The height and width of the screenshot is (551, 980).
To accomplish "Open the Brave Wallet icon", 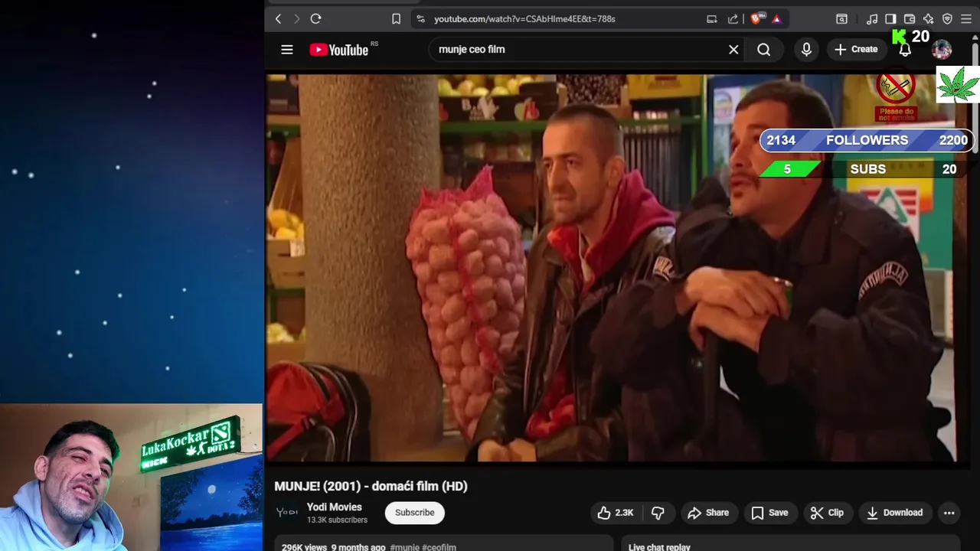I will coord(910,19).
